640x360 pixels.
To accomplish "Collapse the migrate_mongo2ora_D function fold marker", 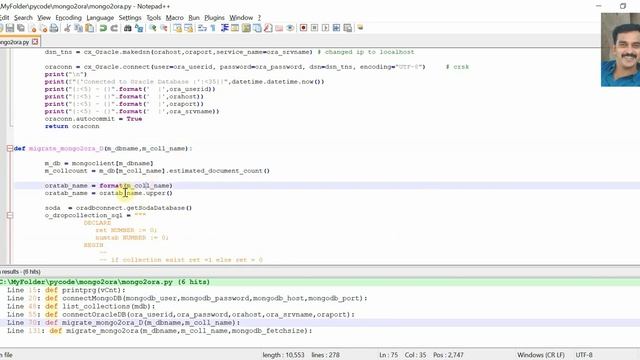I will pyautogui.click(x=10, y=149).
